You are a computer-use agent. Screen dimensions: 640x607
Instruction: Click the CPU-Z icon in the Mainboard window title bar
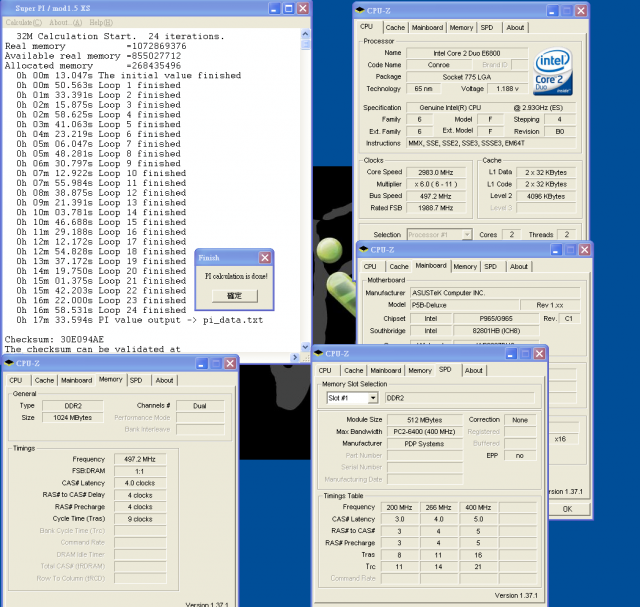(363, 249)
